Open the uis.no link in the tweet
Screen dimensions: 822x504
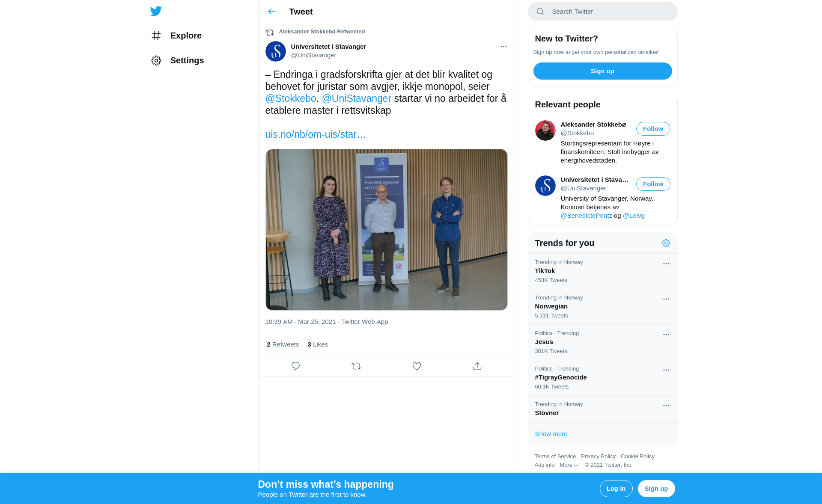click(x=316, y=134)
